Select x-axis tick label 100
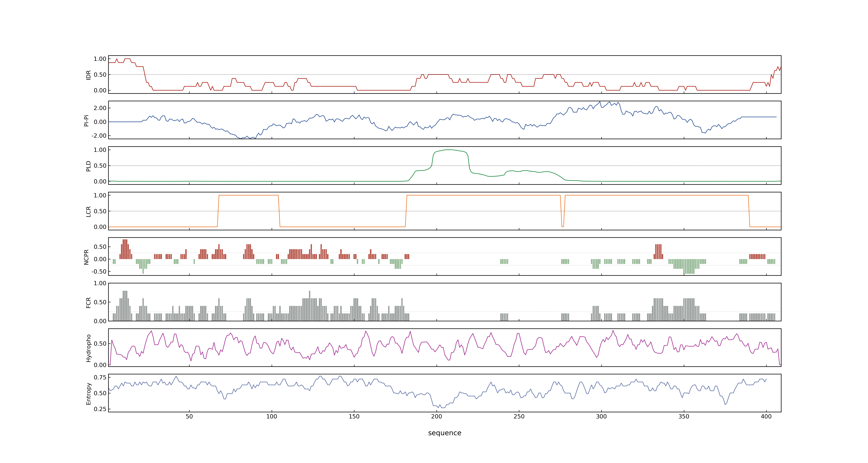This screenshot has width=868, height=463. click(272, 416)
